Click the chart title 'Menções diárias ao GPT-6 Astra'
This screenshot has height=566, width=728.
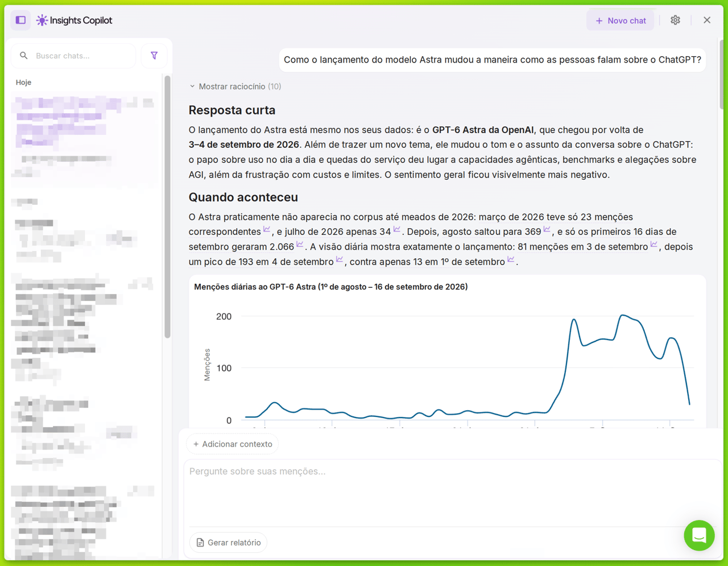coord(331,287)
